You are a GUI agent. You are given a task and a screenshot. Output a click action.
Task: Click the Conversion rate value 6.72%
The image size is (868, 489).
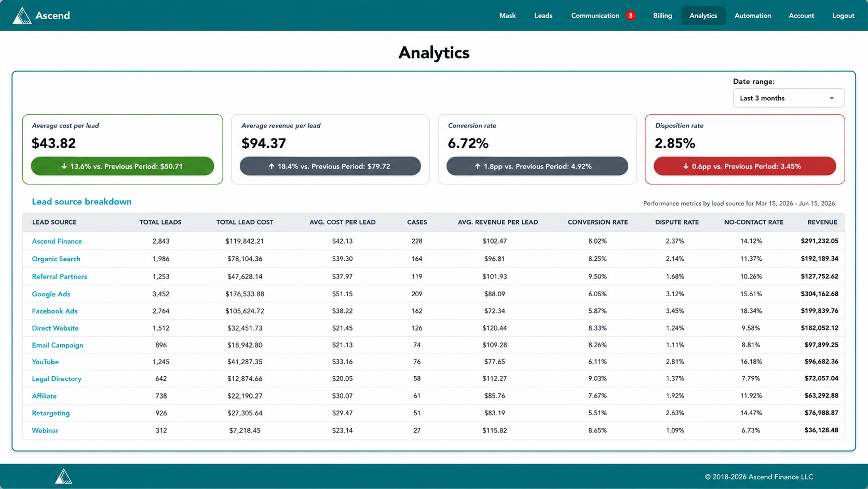(468, 143)
